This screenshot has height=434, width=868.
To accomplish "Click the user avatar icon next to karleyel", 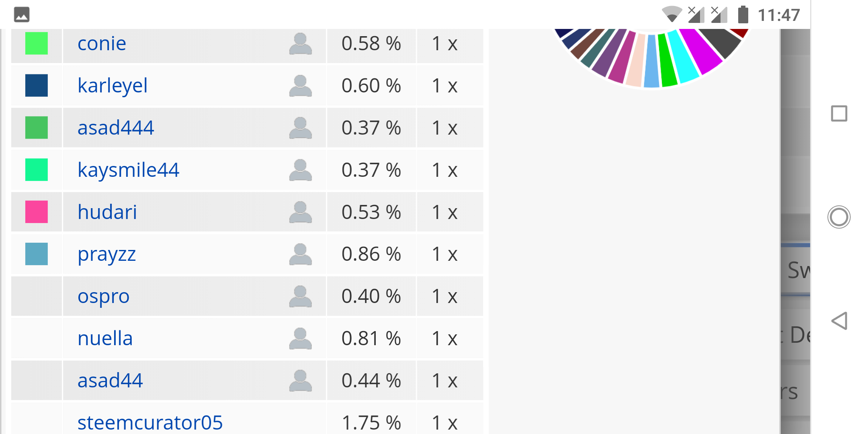I will (x=300, y=86).
